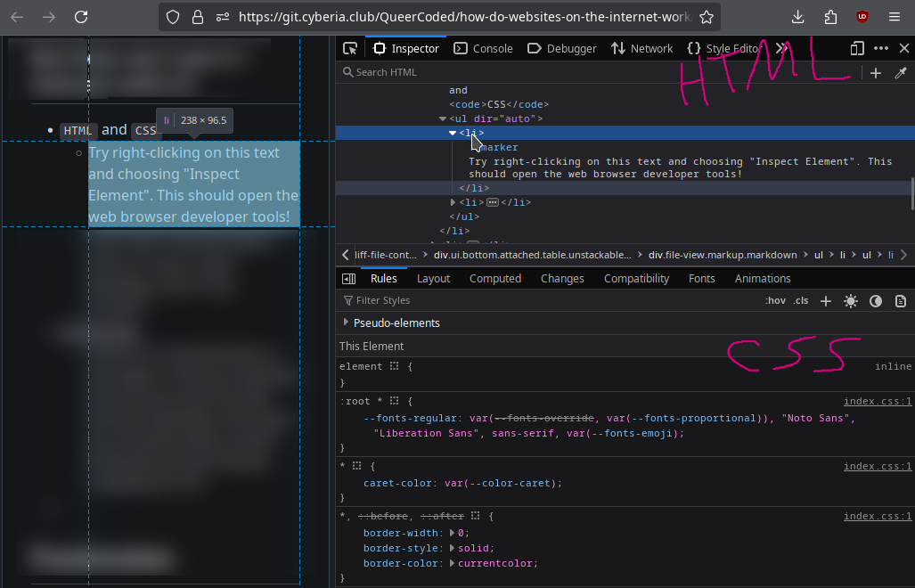Toggle Responsive Design Mode
Screen dimensions: 915x588
pos(857,48)
